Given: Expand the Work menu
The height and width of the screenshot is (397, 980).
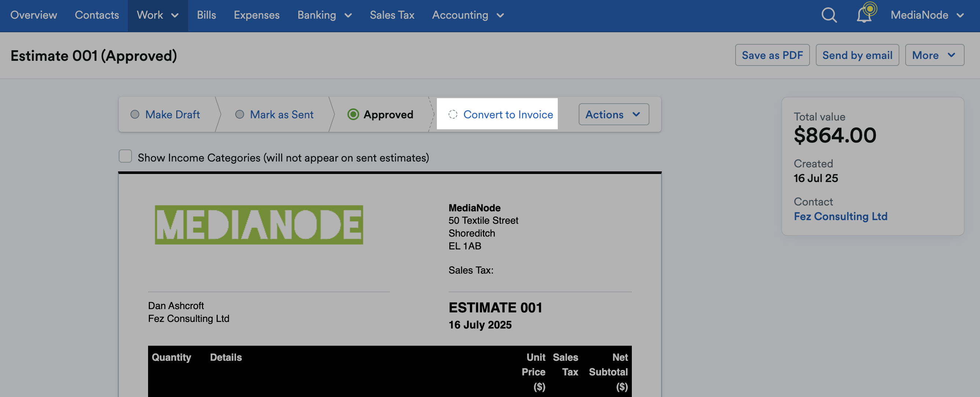Looking at the screenshot, I should coord(158,15).
